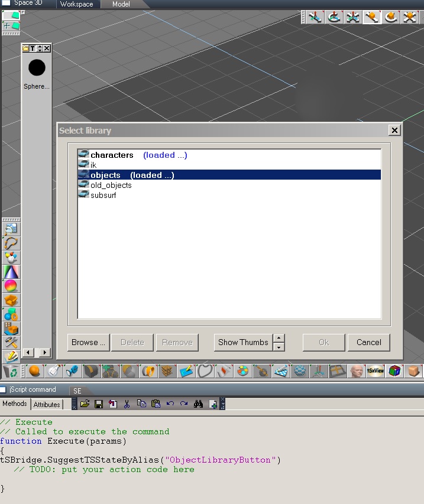Viewport: 424px width, 504px height.
Task: Click the orange sphere icon in bottom toolbar
Action: click(x=34, y=371)
